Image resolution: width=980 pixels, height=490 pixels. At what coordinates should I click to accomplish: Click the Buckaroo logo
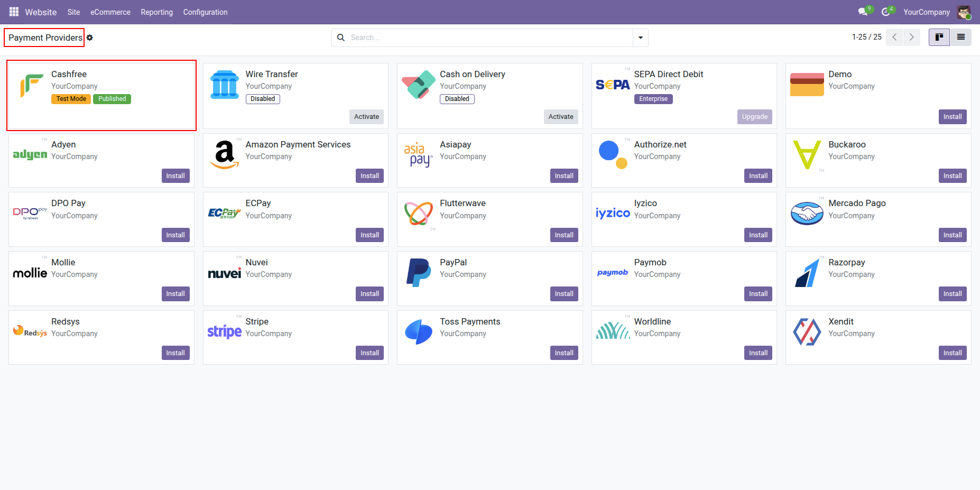807,155
